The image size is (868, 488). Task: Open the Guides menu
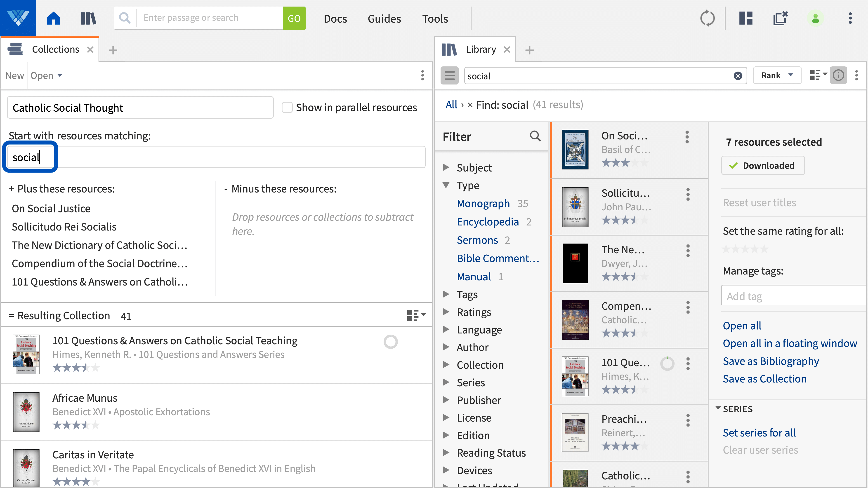(x=384, y=19)
